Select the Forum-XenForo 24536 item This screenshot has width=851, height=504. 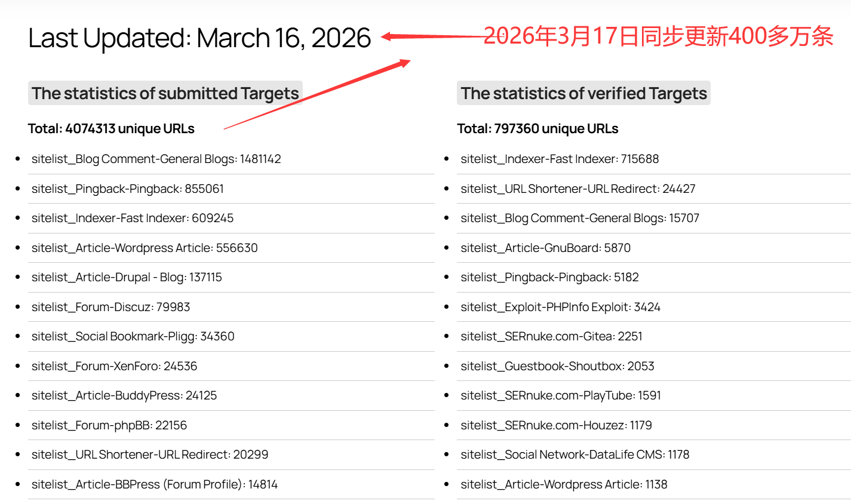(x=114, y=366)
